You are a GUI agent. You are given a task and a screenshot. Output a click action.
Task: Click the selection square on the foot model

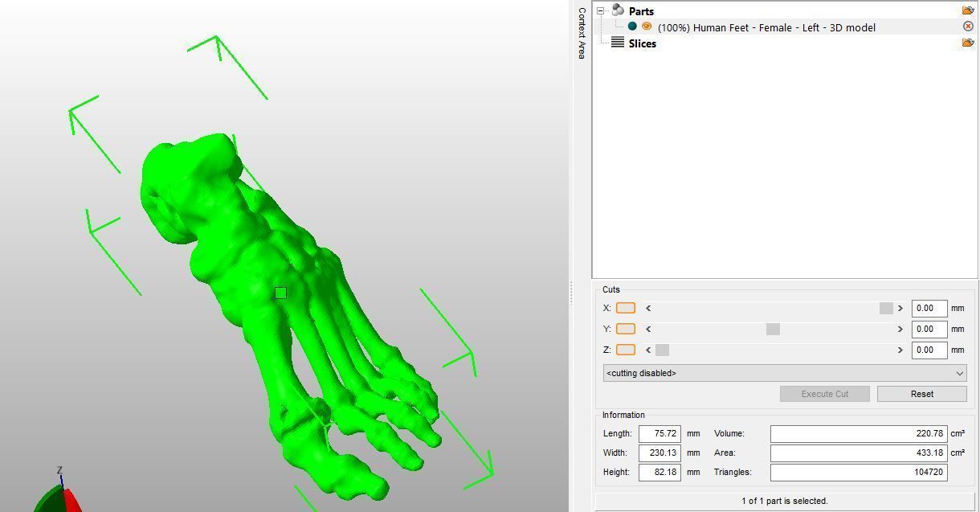coord(280,293)
